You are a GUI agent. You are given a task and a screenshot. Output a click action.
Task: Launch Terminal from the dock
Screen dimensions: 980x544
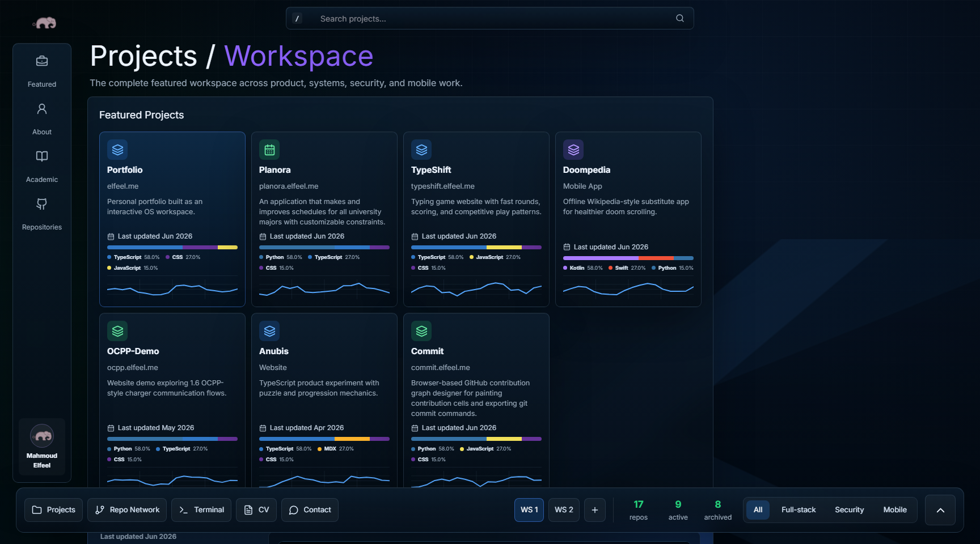click(201, 510)
